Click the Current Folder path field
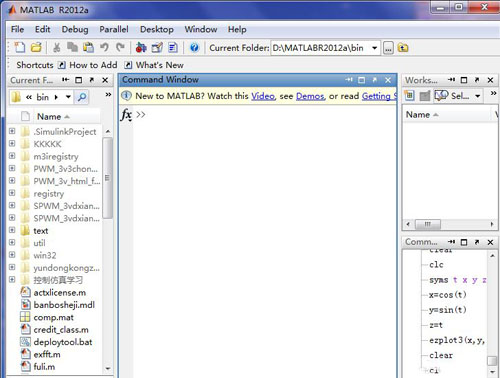 pos(321,48)
